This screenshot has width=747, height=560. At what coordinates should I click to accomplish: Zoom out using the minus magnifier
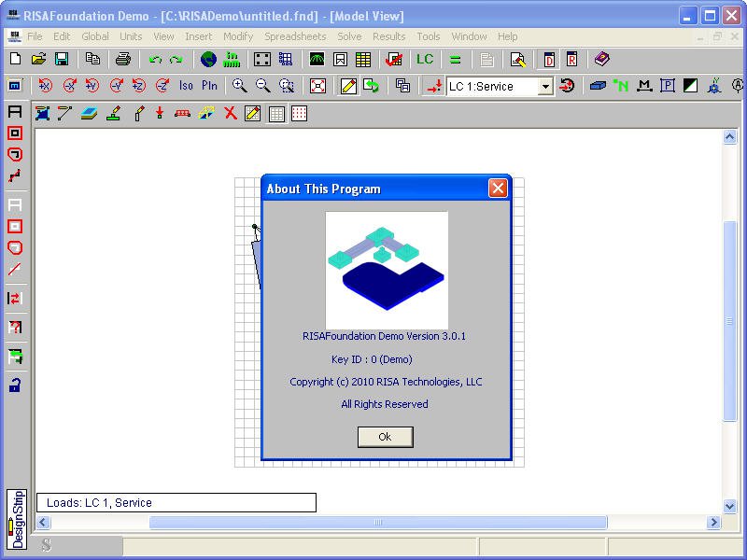(x=263, y=86)
